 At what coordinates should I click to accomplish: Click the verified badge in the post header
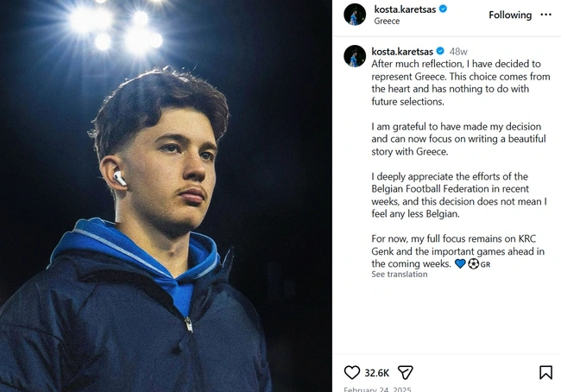point(444,9)
